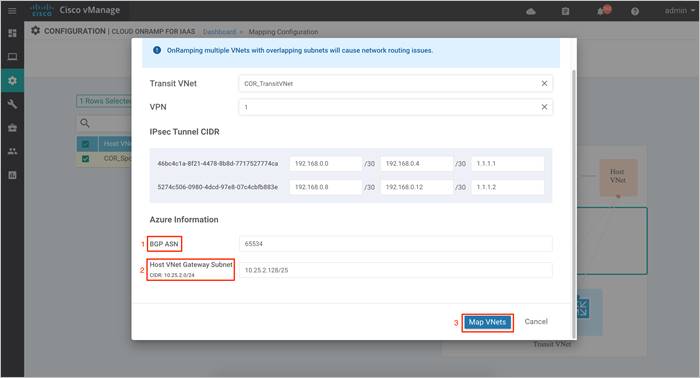Open the vAnalytics sidebar icon
Viewport: 700px width, 378px height.
click(x=12, y=175)
